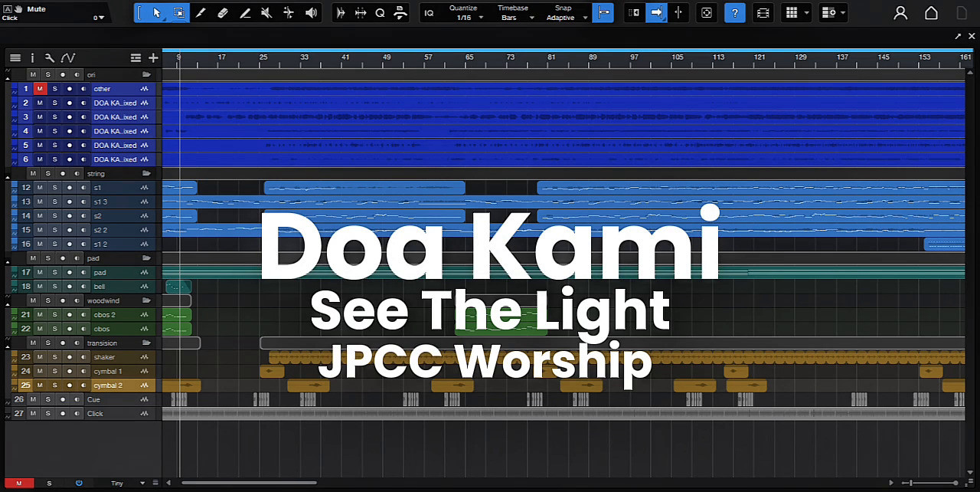Select the Bend tool
This screenshot has width=980, height=492.
tap(289, 13)
